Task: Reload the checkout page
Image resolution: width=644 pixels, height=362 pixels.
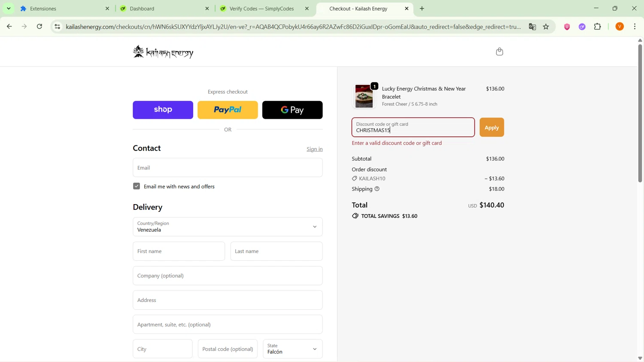Action: tap(39, 27)
